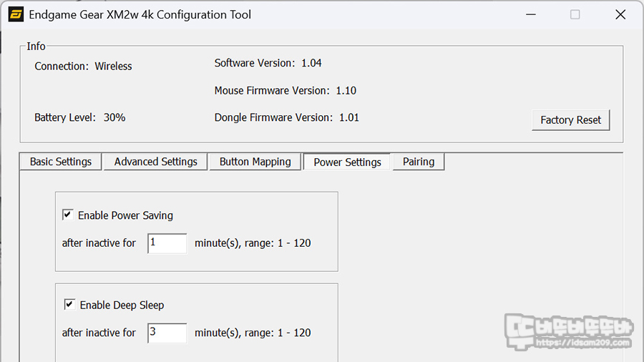The image size is (644, 362).
Task: Click the Dongle Firmware Version: 1.01 text
Action: (x=287, y=117)
